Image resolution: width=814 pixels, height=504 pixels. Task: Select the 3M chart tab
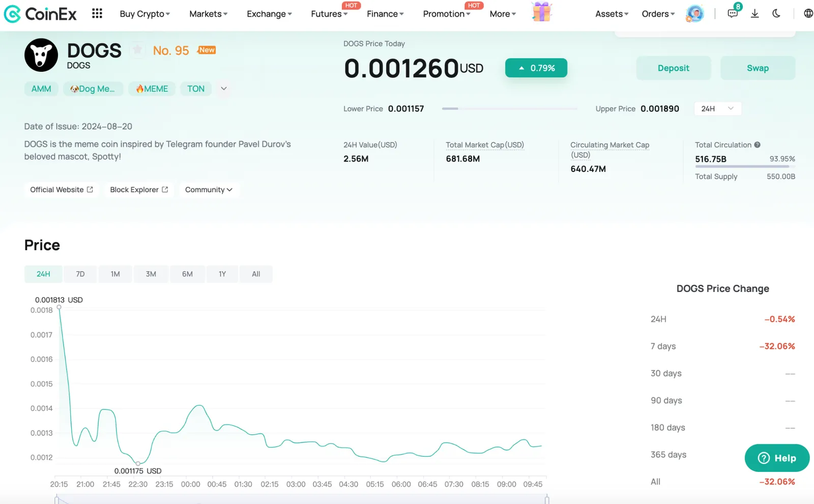click(x=151, y=274)
